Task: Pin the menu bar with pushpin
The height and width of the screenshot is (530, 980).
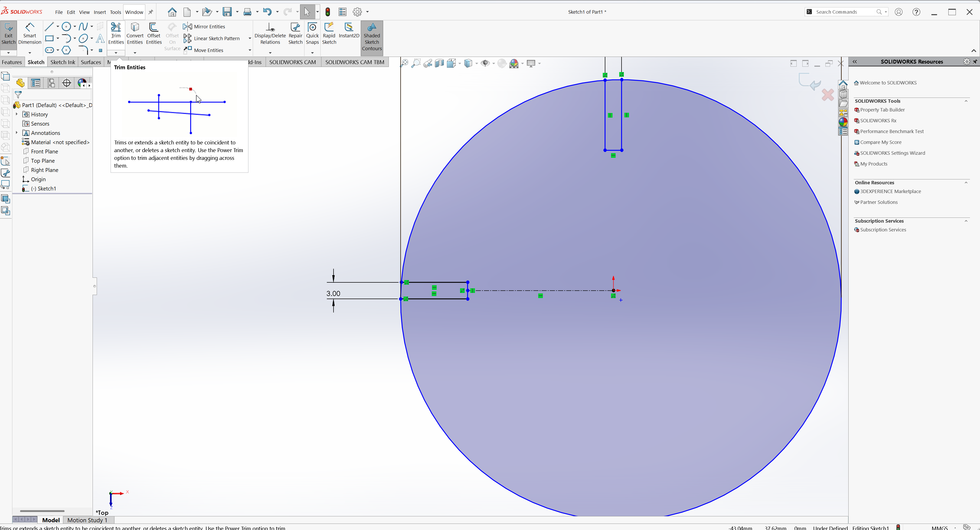Action: click(x=151, y=12)
